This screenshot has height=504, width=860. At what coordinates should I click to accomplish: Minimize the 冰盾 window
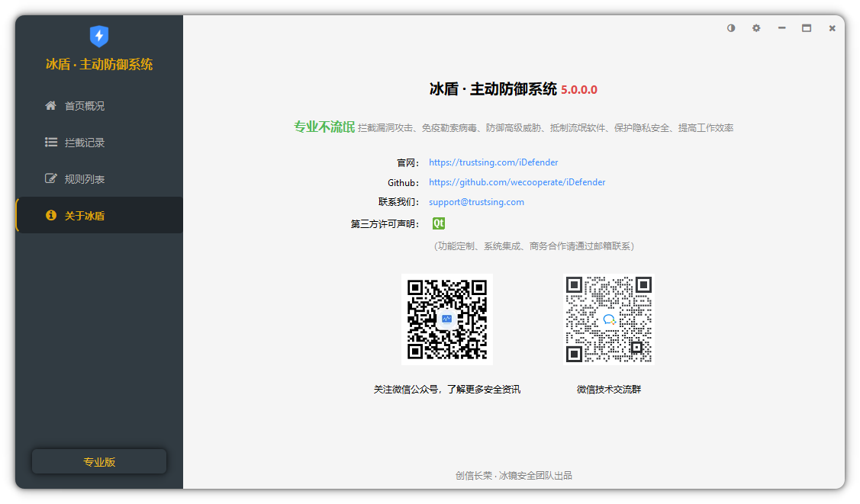tap(781, 28)
